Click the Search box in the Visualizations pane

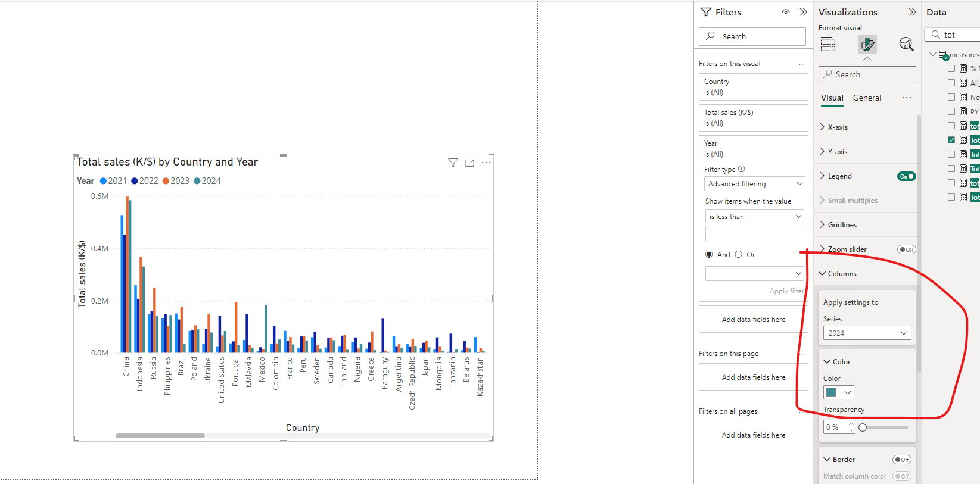867,74
